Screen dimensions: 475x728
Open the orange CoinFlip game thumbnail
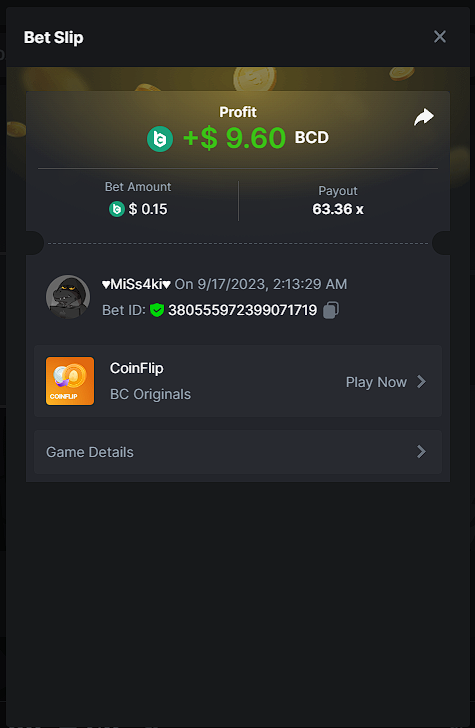tap(70, 381)
